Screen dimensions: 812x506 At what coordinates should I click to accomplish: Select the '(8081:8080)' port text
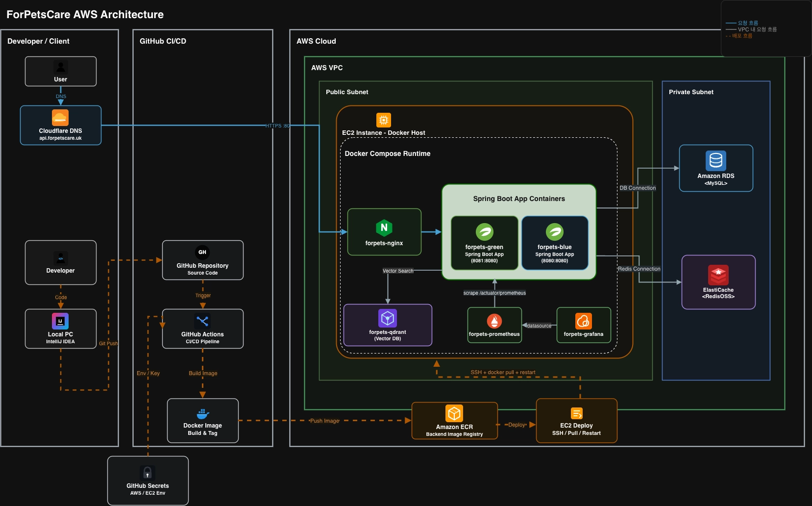pyautogui.click(x=484, y=261)
